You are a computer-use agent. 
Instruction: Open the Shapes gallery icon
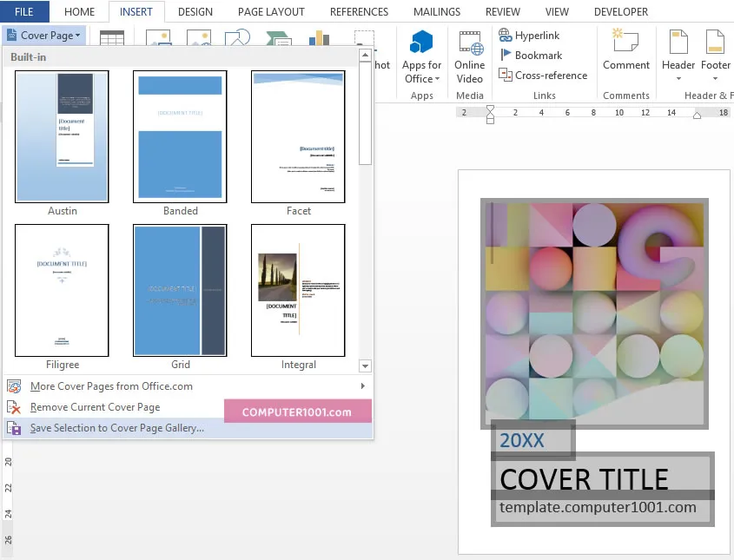[x=235, y=39]
